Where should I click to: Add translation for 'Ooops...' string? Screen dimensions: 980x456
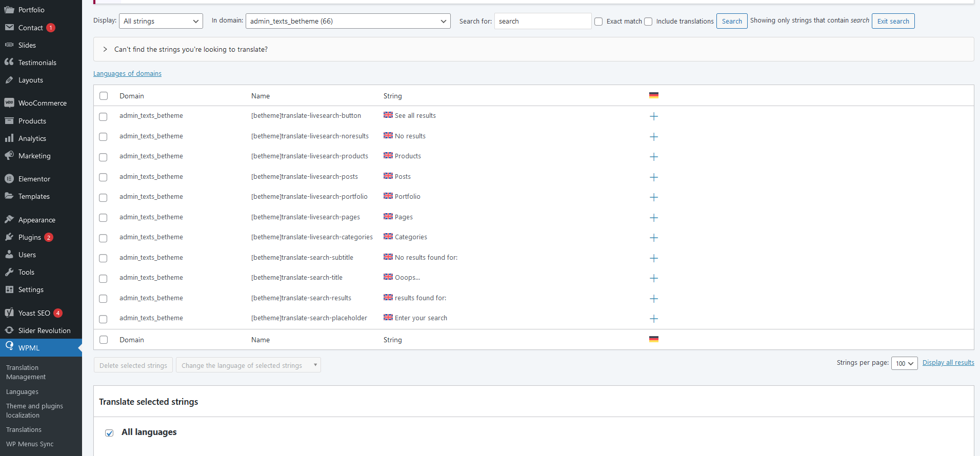653,278
